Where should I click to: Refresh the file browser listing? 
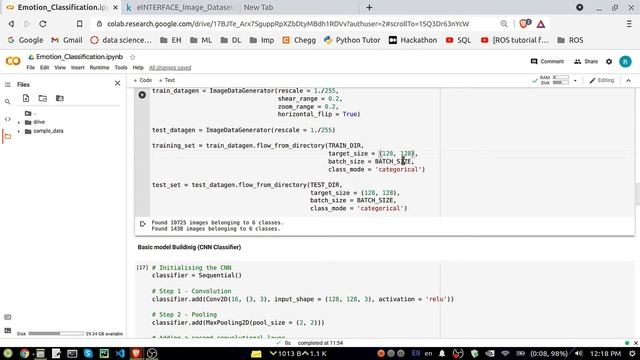click(x=42, y=98)
